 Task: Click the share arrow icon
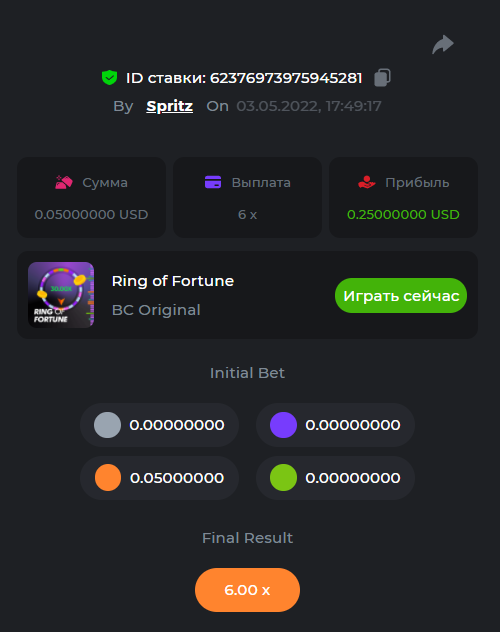tap(443, 44)
